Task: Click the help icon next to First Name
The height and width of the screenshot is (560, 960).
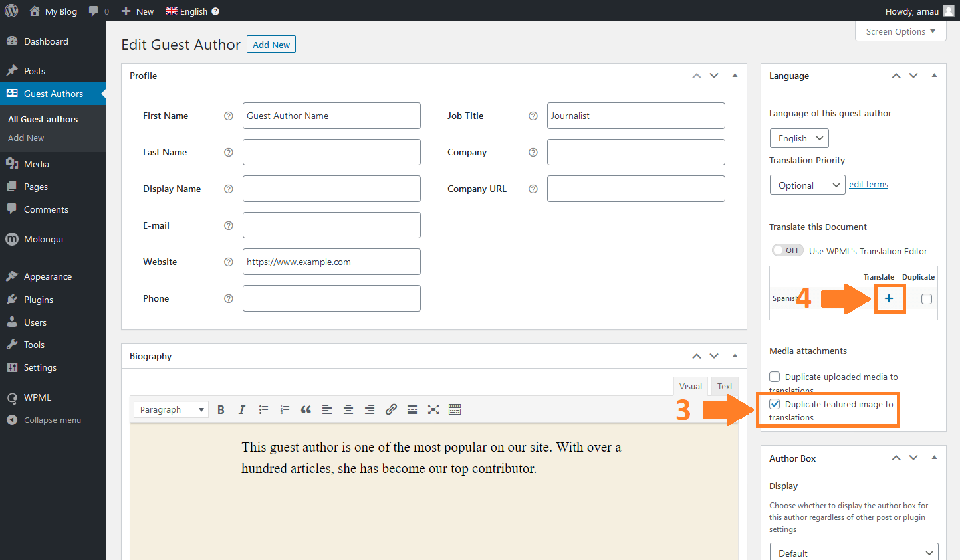Action: pyautogui.click(x=229, y=116)
